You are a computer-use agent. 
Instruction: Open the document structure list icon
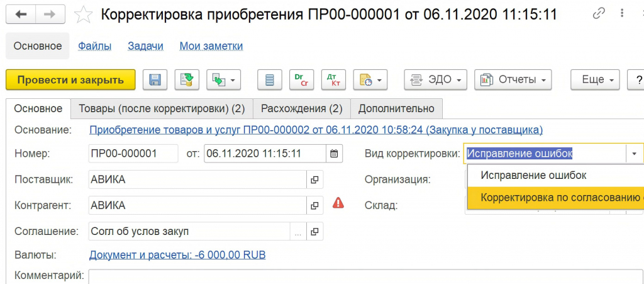pos(269,80)
